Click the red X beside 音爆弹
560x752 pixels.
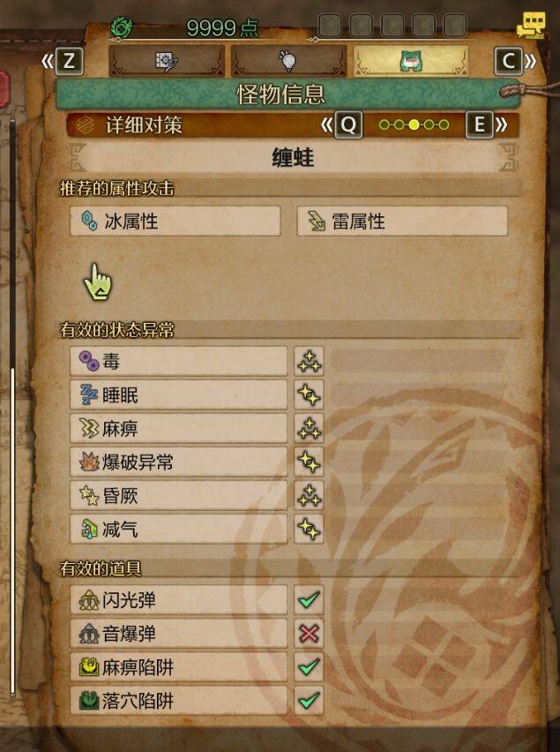point(309,634)
